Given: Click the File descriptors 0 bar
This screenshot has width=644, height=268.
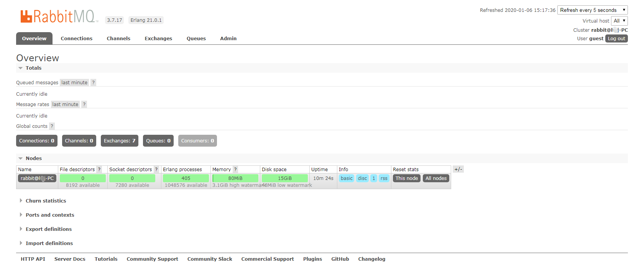Looking at the screenshot, I should (x=83, y=178).
